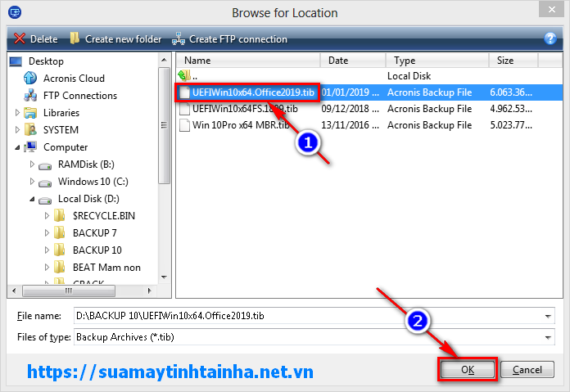The image size is (570, 392).
Task: Collapse the Computer tree node
Action: tap(17, 147)
